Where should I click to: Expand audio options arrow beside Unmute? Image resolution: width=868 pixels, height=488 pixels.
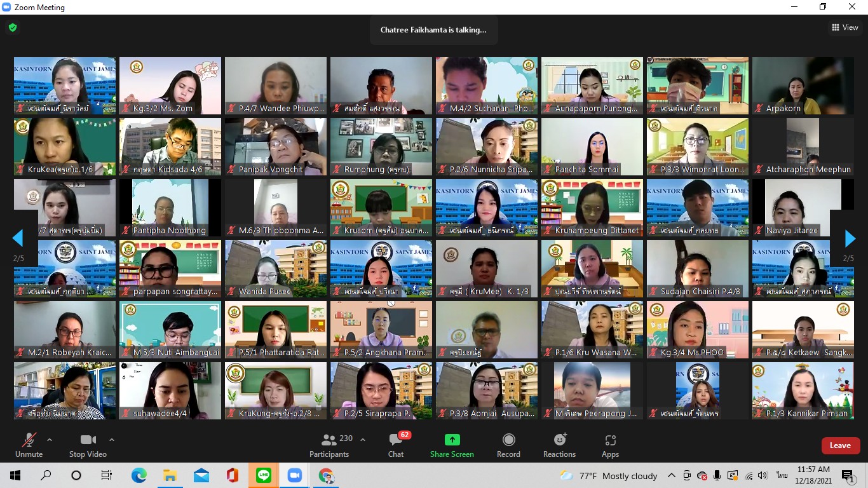[x=50, y=440]
